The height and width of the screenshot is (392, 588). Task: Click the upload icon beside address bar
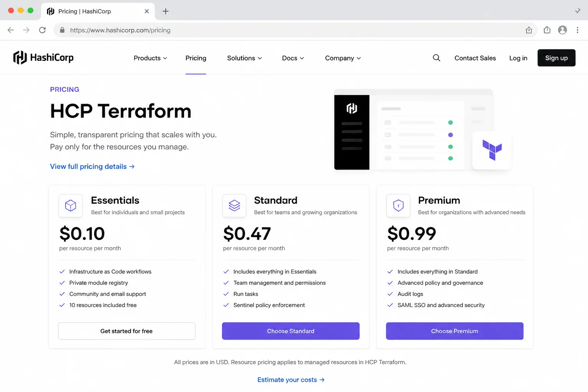click(x=547, y=30)
